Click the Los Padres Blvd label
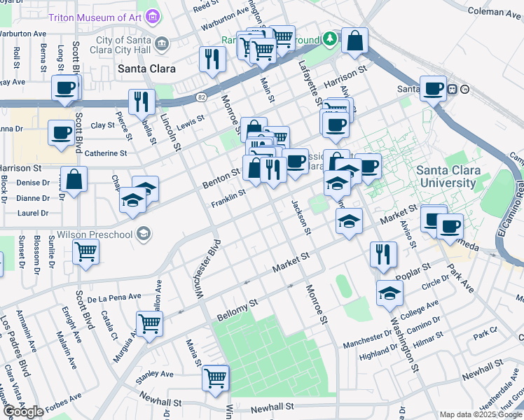524x420 pixels. coord(15,346)
